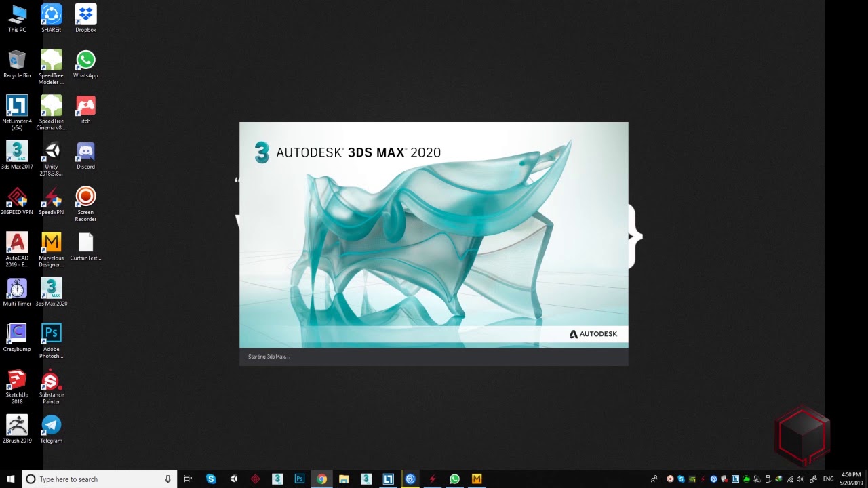Click the People icon in system tray
Viewport: 868px width, 488px height.
654,479
